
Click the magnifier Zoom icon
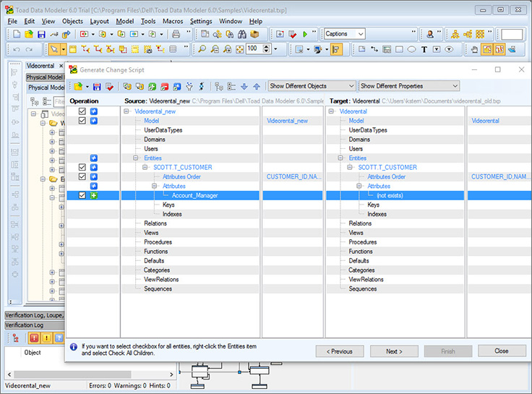tap(202, 50)
